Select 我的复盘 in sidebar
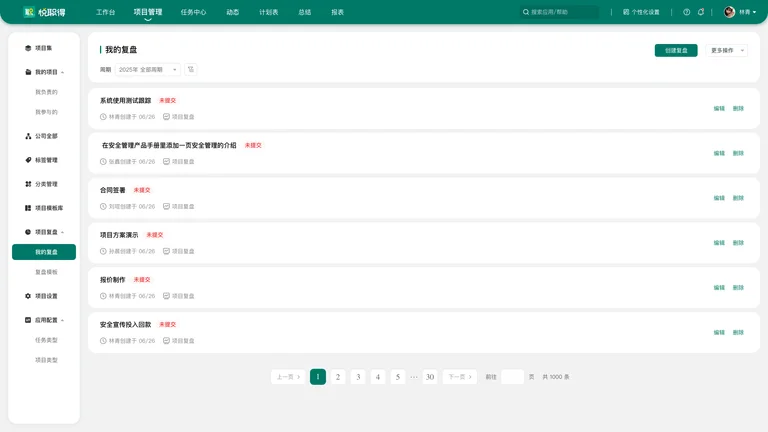 click(x=44, y=252)
